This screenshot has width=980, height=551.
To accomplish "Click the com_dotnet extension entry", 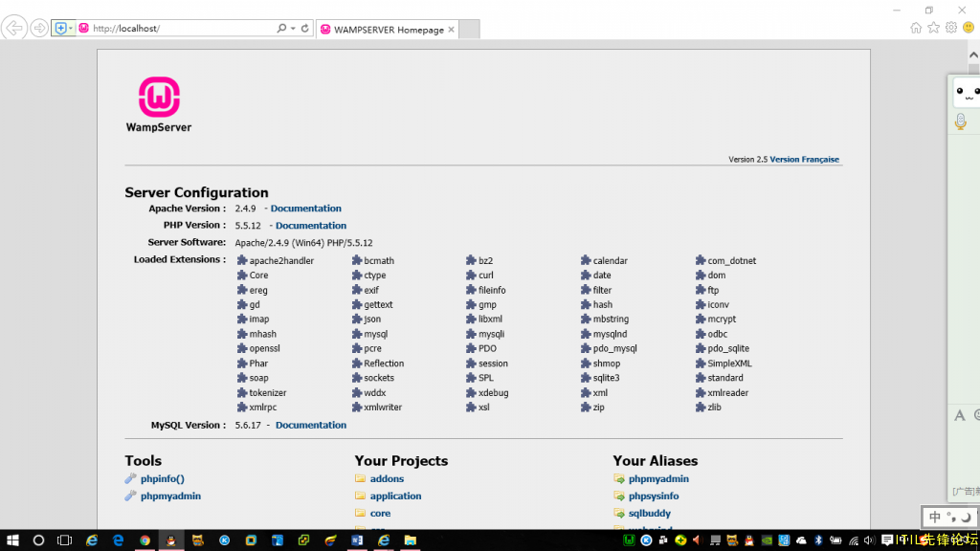I will pos(725,260).
